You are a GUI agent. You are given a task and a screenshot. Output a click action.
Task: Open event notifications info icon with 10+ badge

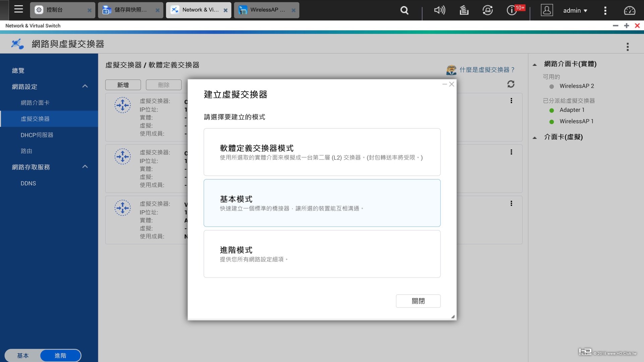tap(512, 10)
